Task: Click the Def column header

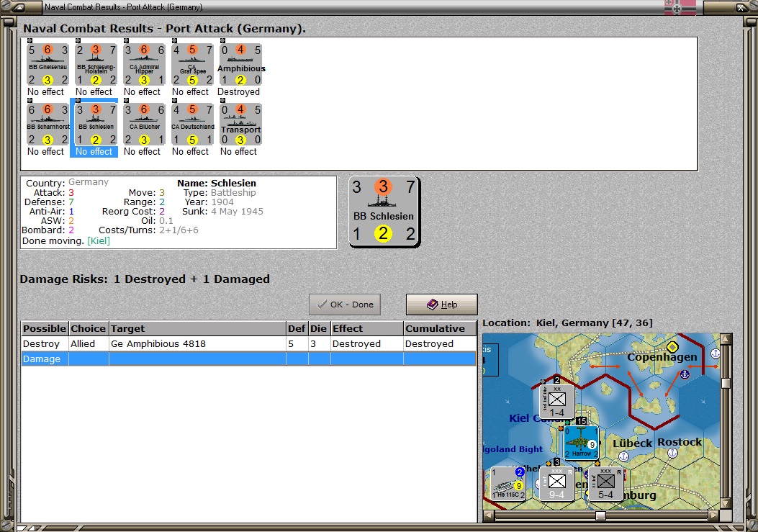Action: click(x=297, y=329)
